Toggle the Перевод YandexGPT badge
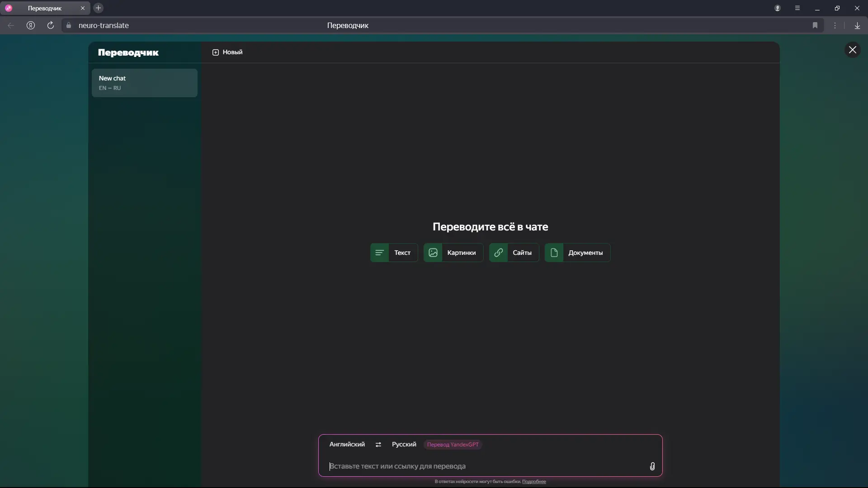Screen dimensions: 868x488 click(453, 445)
